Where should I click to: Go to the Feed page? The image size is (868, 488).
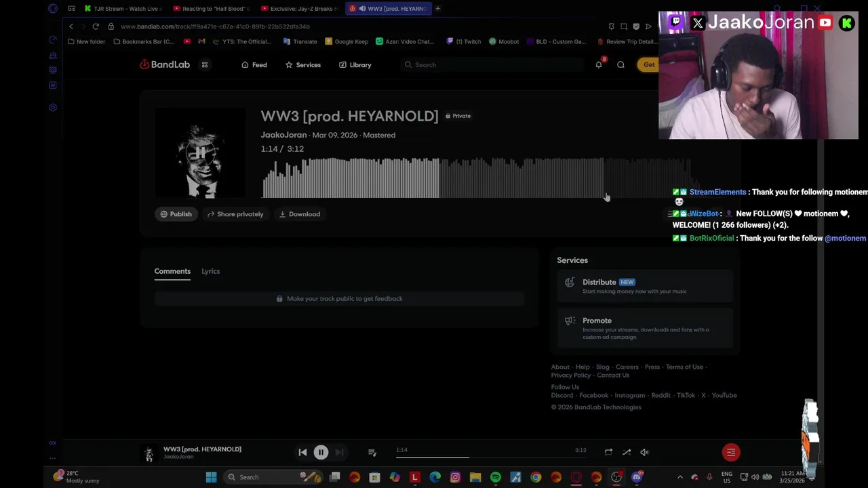(254, 64)
